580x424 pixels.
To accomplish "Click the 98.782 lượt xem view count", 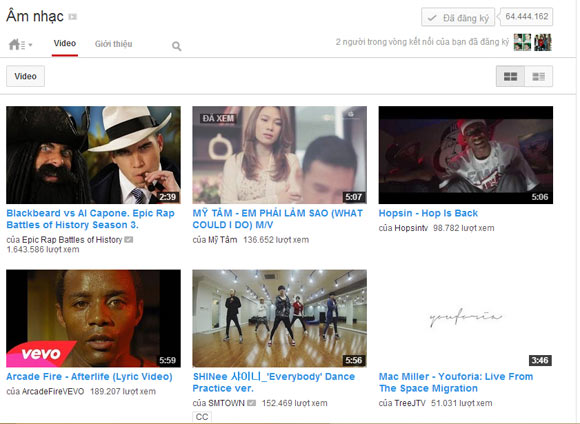I will click(463, 228).
